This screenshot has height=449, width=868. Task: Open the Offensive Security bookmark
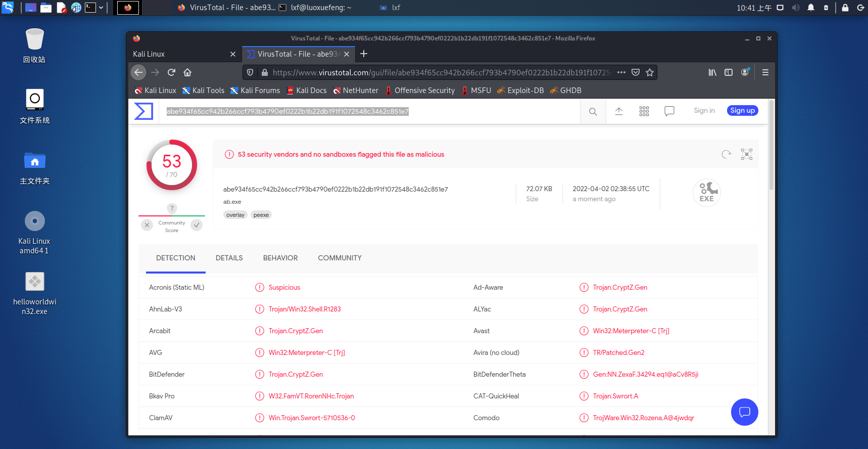pyautogui.click(x=420, y=91)
